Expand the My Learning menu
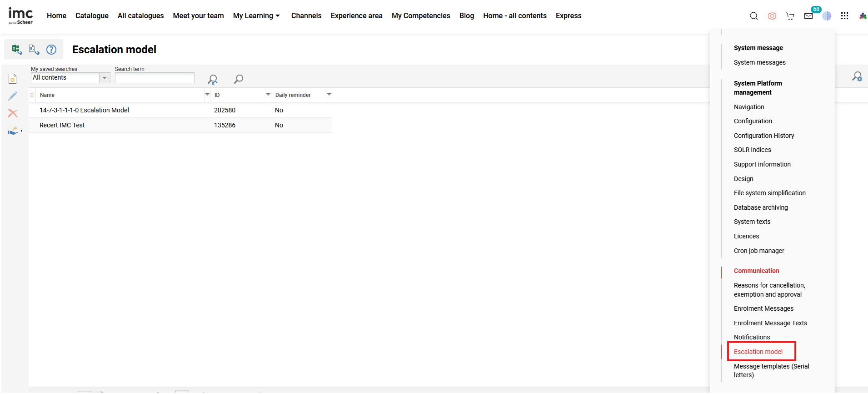The width and height of the screenshot is (868, 394). pyautogui.click(x=256, y=16)
